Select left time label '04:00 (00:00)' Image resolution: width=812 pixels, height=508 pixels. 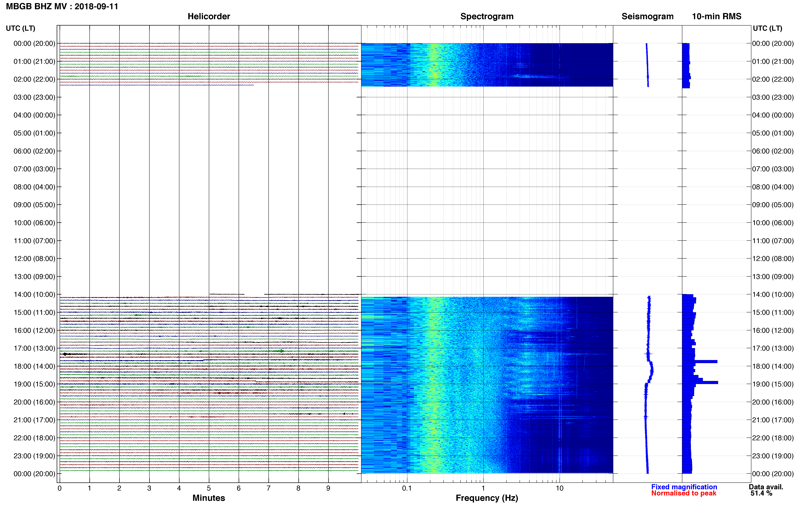point(34,115)
